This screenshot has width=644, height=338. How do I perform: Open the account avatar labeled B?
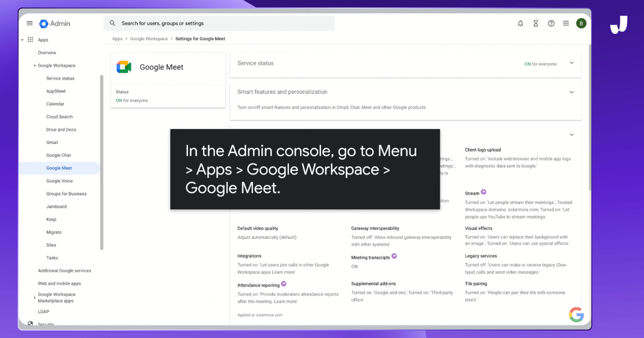[x=581, y=24]
